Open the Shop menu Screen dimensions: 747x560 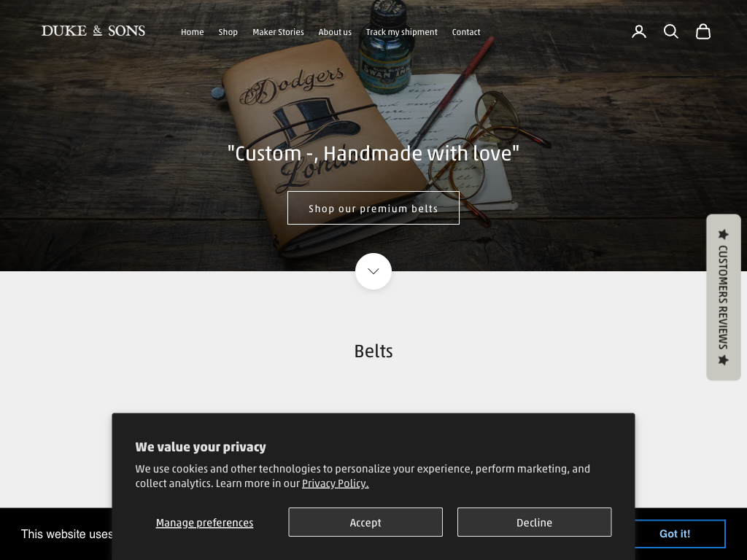coord(228,32)
